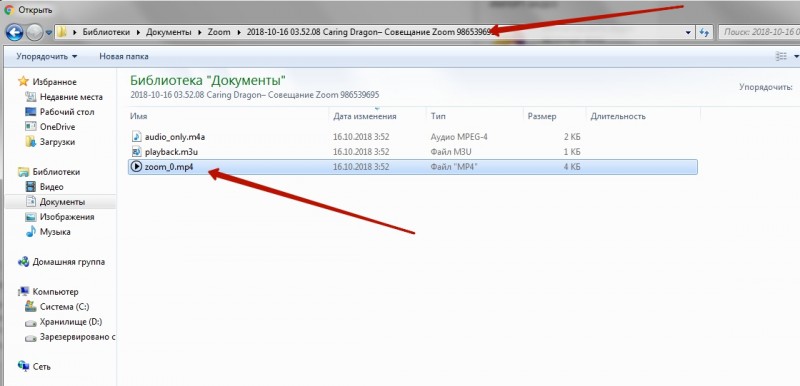Open Недавние места in favorites
The height and width of the screenshot is (386, 800).
coord(71,97)
